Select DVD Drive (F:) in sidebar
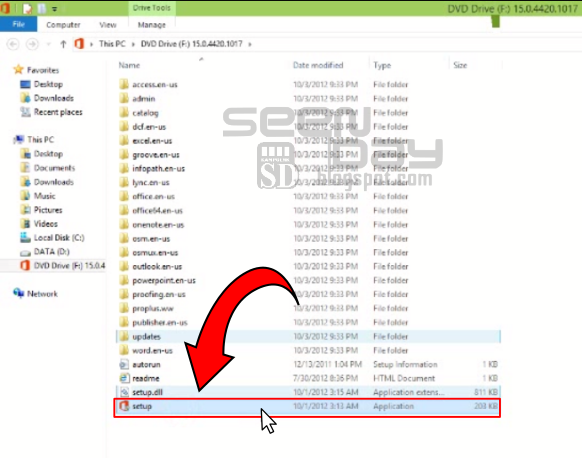 (69, 266)
